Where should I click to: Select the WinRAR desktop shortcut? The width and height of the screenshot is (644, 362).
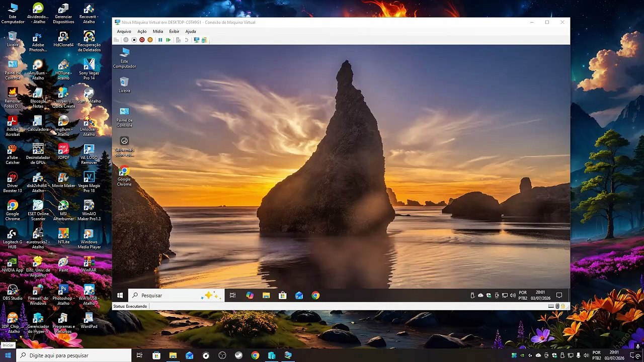pos(89,264)
